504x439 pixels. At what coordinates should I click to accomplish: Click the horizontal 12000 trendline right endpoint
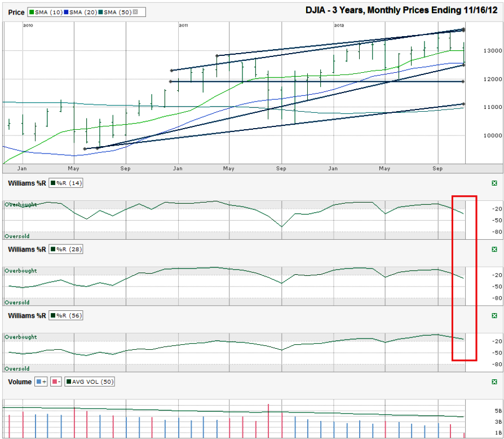[463, 82]
